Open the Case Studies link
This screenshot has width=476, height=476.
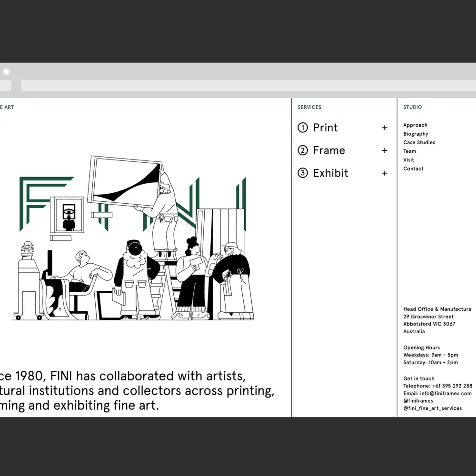coord(419,142)
